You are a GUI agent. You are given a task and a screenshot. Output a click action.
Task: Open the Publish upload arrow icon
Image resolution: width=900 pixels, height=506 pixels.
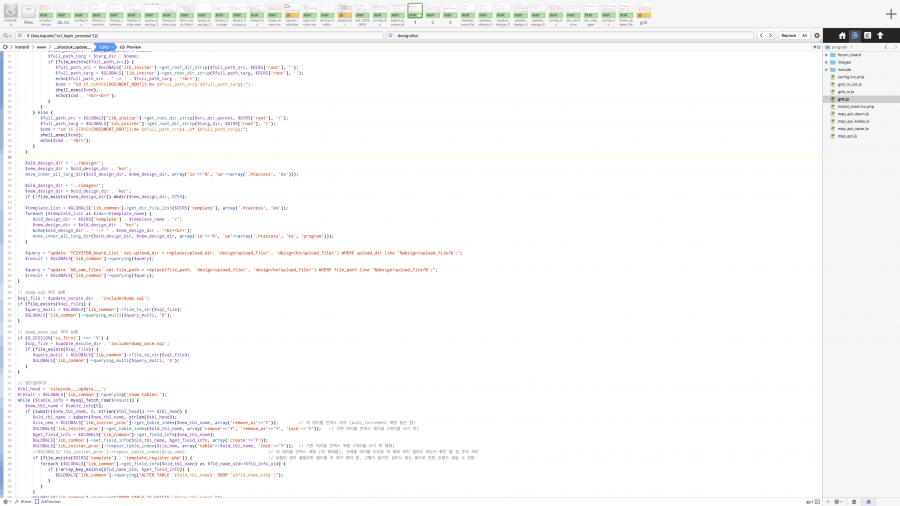click(x=880, y=35)
